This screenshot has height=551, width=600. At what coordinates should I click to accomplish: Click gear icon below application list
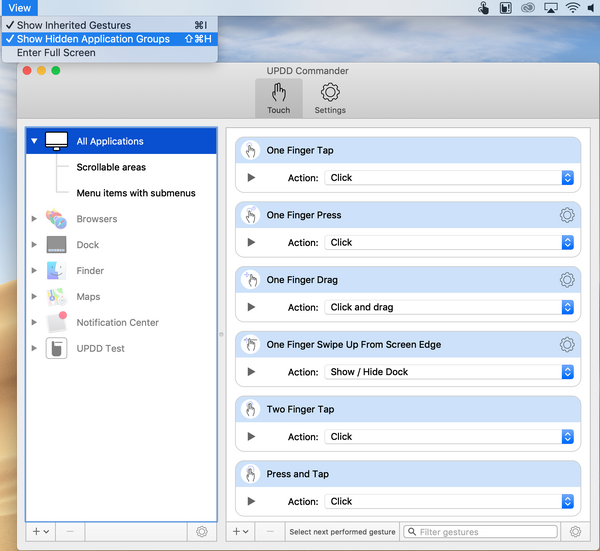pos(201,532)
